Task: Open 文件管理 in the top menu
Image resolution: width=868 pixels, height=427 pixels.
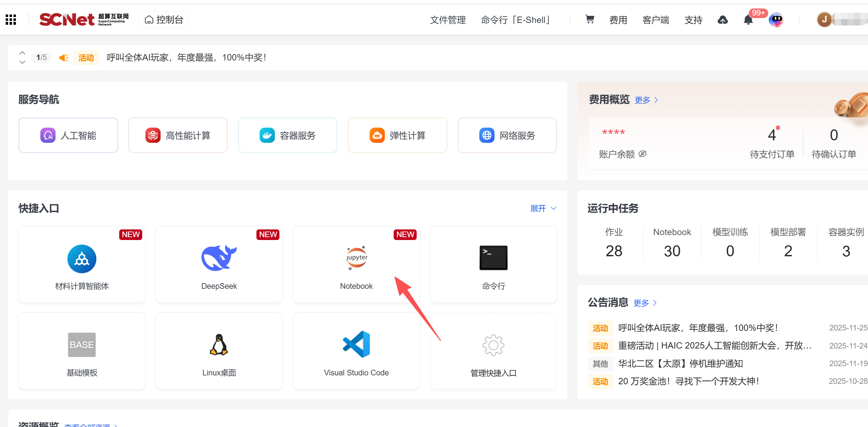Action: 447,20
